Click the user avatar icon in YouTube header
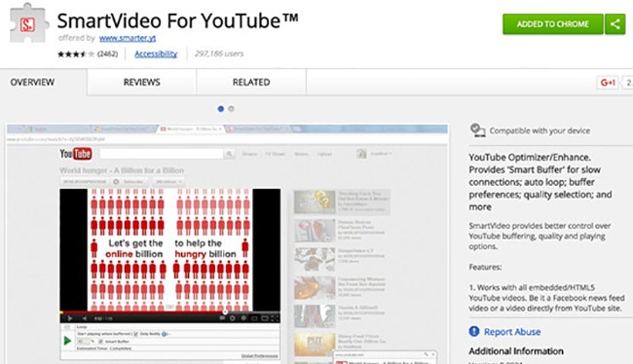Screen dimensions: 633x364 (x=361, y=154)
